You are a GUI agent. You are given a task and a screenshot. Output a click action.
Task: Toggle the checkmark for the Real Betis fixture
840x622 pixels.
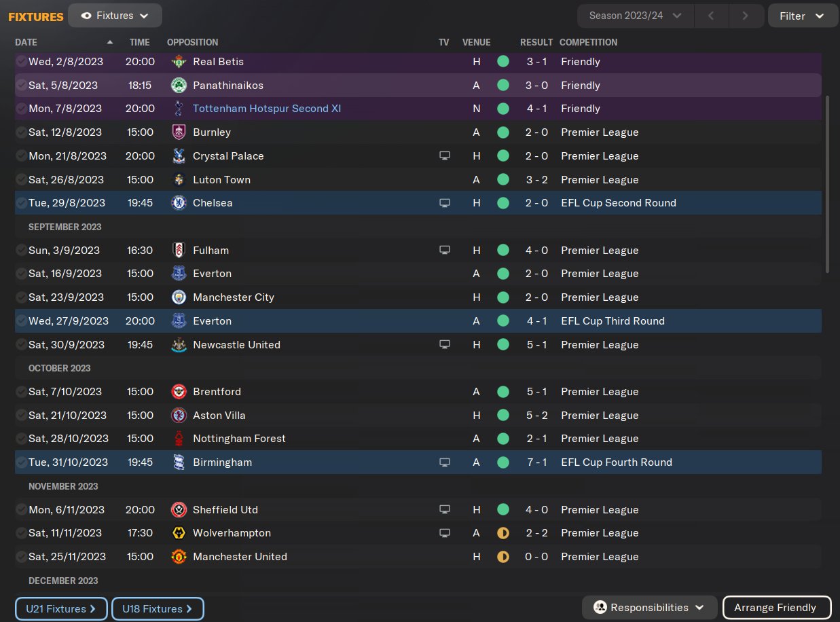pyautogui.click(x=21, y=62)
